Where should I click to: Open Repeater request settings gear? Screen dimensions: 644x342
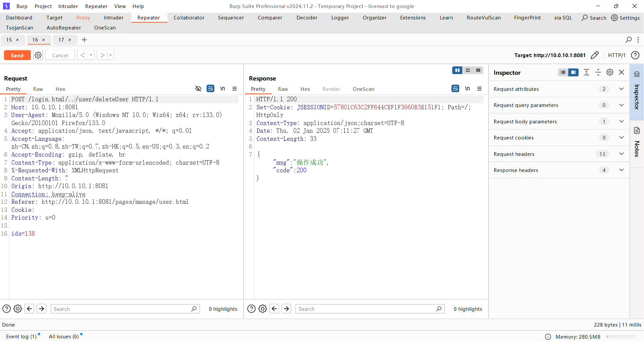click(x=38, y=55)
